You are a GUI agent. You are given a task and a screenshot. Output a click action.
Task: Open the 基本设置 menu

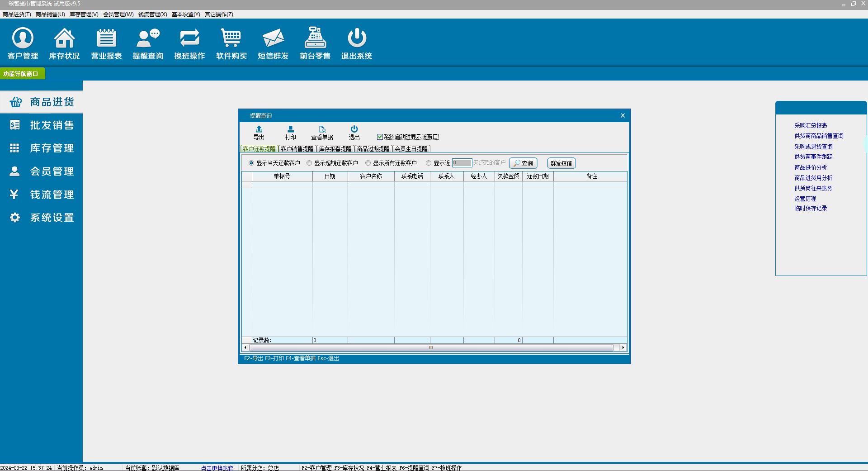pos(185,14)
